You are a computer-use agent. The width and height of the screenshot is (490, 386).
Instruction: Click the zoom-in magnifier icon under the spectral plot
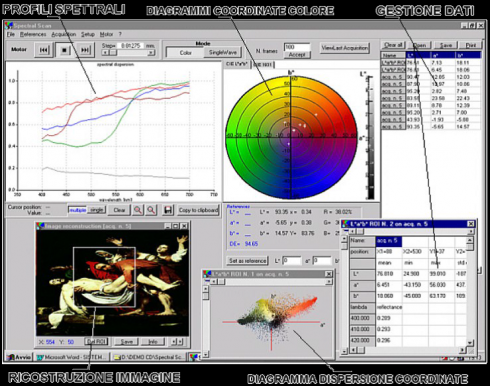tap(138, 210)
